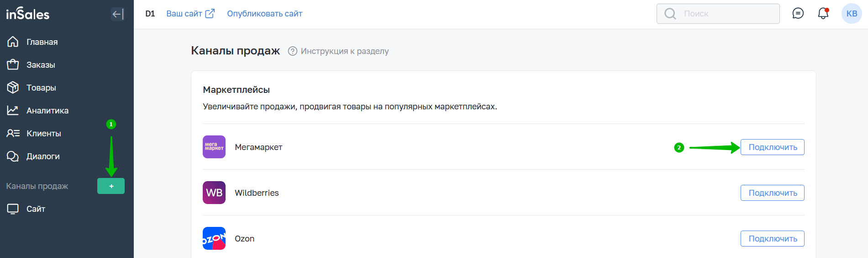The height and width of the screenshot is (258, 868).
Task: Open the chat messages icon
Action: (x=798, y=14)
